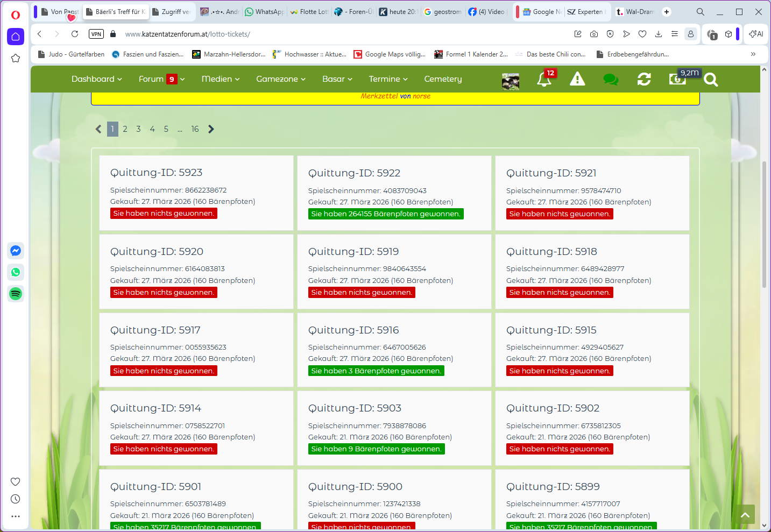
Task: Open the green chat bubbles icon
Action: click(611, 80)
